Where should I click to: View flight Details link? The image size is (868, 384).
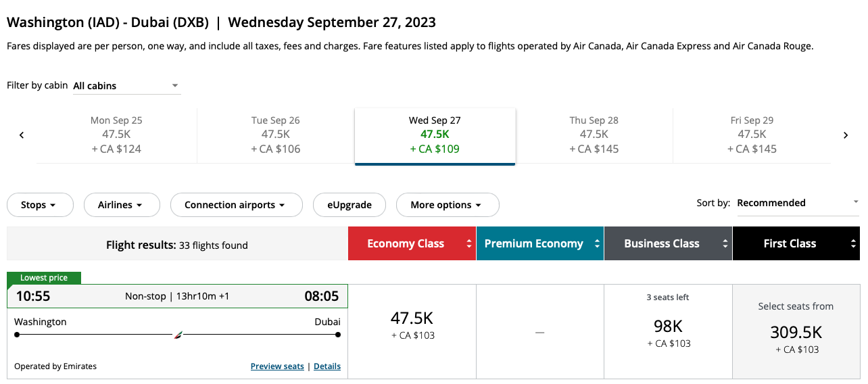(x=327, y=366)
